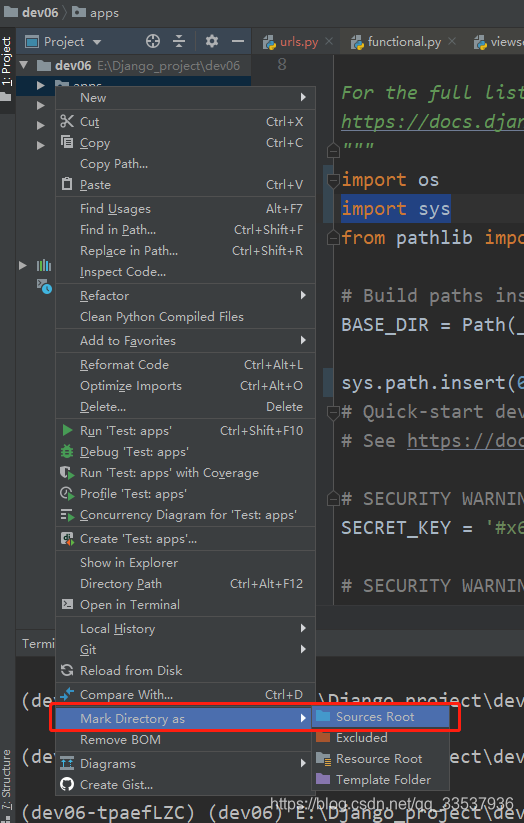Click the Debug bug icon
The width and height of the screenshot is (524, 823).
click(x=67, y=451)
